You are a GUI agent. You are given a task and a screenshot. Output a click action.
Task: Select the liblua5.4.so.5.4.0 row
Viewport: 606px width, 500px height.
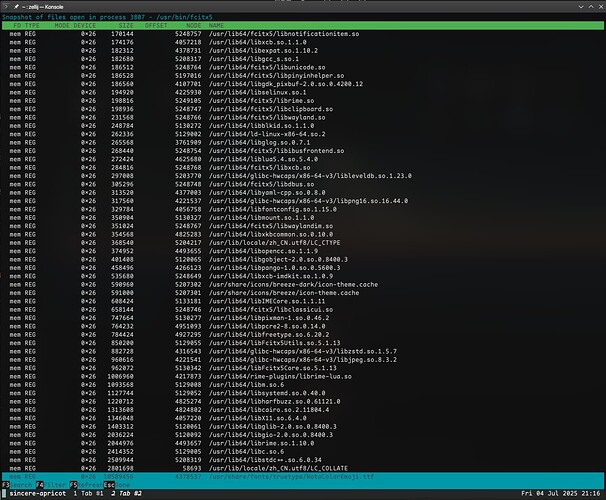pyautogui.click(x=303, y=159)
